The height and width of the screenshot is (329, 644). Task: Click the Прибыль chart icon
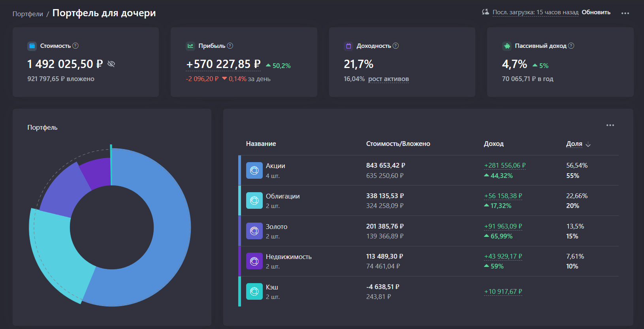click(x=190, y=46)
